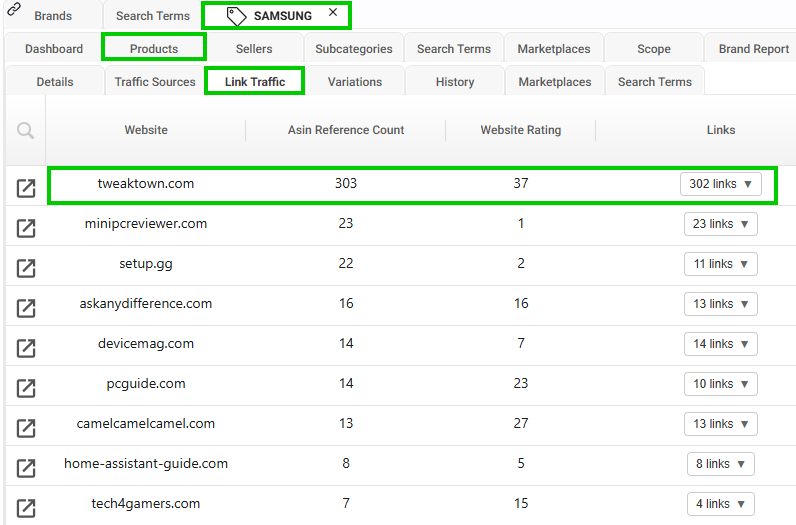The height and width of the screenshot is (525, 796).
Task: Click the chain link icon beside Brands tab
Action: [14, 9]
